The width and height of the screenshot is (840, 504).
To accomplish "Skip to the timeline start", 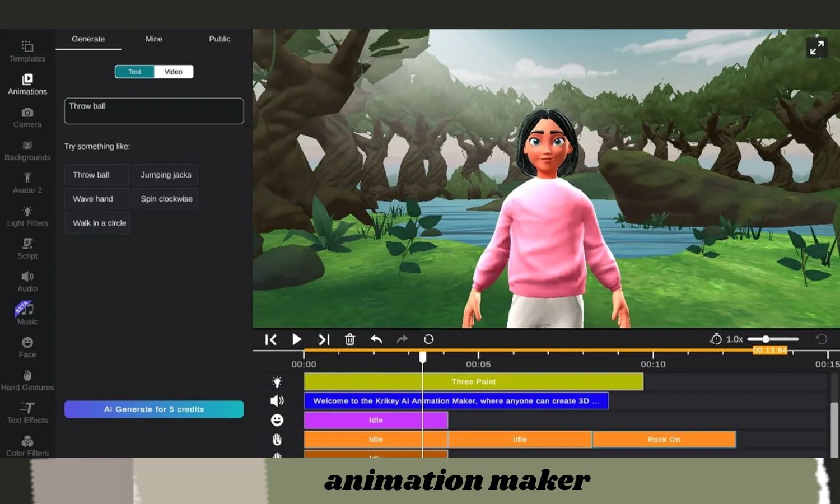I will pyautogui.click(x=270, y=339).
